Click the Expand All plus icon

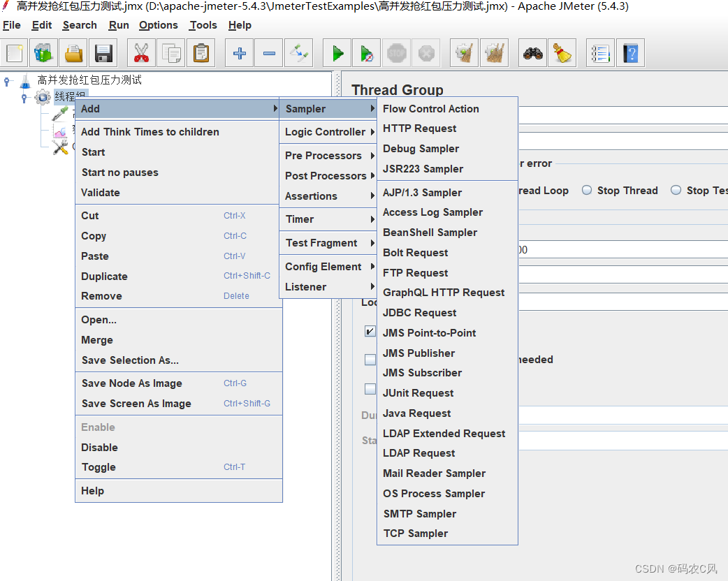click(240, 53)
